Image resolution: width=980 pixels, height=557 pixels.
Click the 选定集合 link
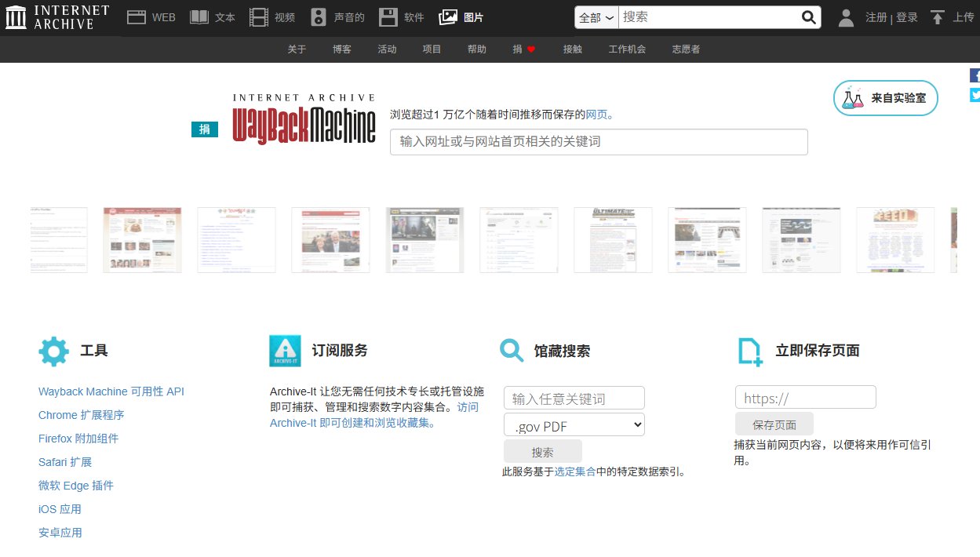coord(575,472)
